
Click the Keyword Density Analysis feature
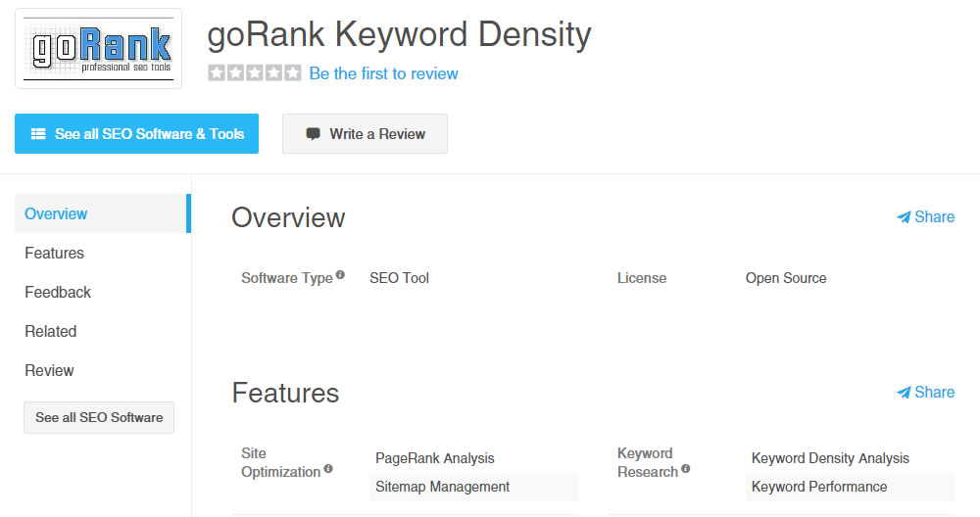pos(830,458)
